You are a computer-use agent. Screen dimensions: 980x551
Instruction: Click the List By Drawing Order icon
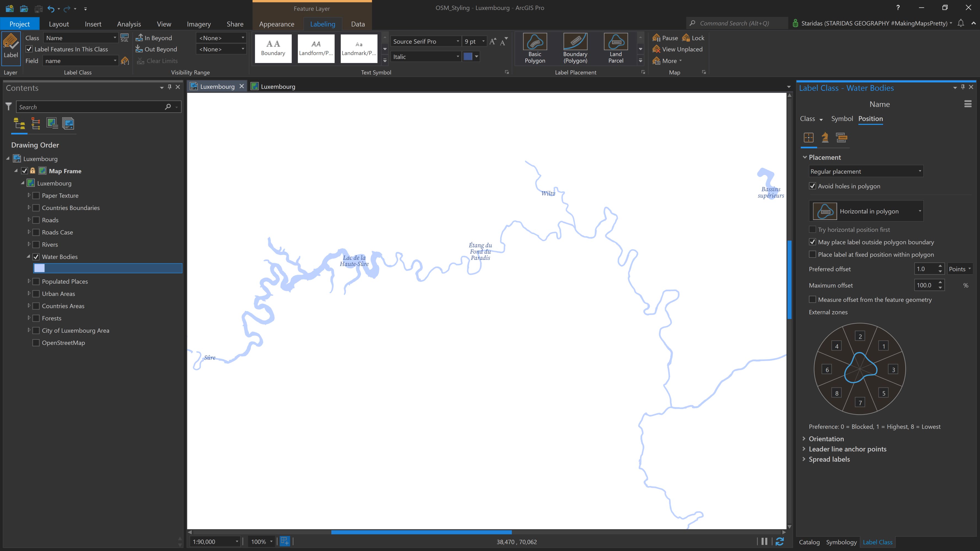(19, 124)
